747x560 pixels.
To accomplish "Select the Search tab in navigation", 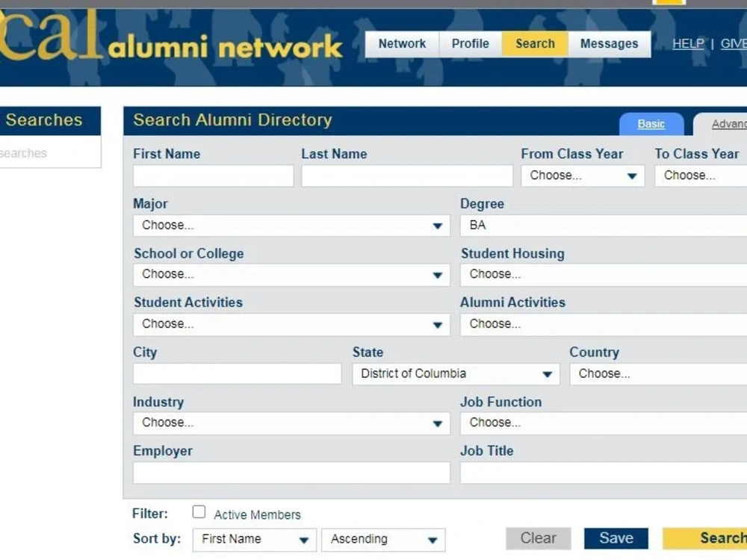I will pyautogui.click(x=535, y=44).
